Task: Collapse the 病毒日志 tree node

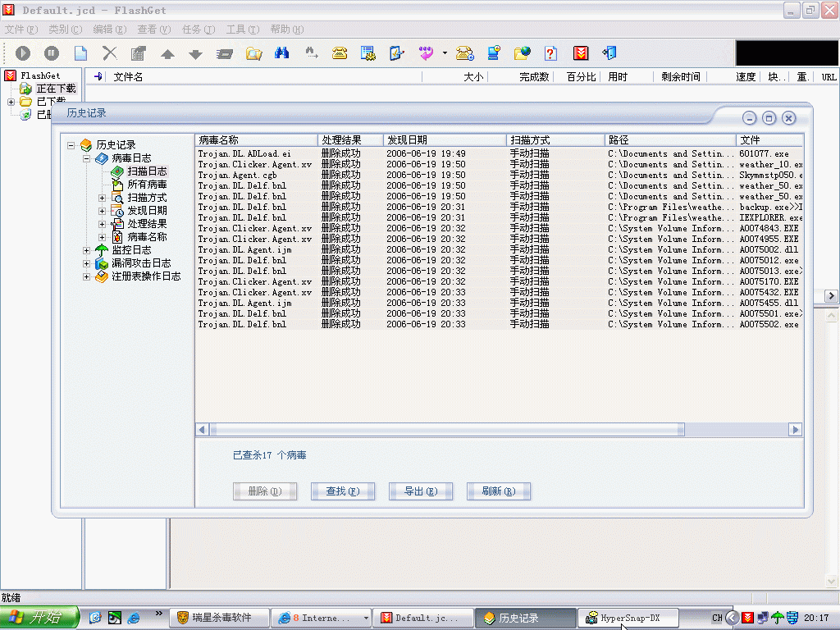Action: pos(87,158)
